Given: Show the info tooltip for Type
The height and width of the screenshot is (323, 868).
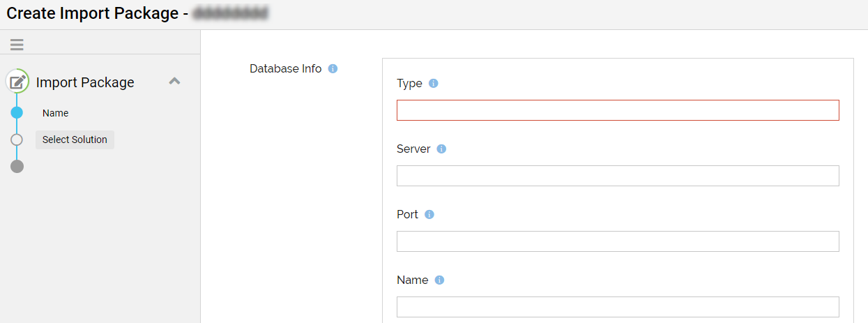Looking at the screenshot, I should click(433, 84).
